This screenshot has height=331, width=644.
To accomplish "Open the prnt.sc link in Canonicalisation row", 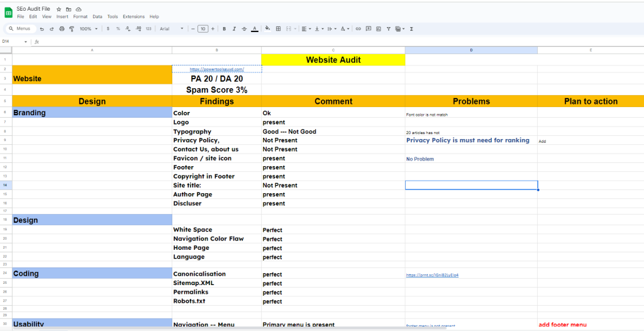I will click(432, 275).
